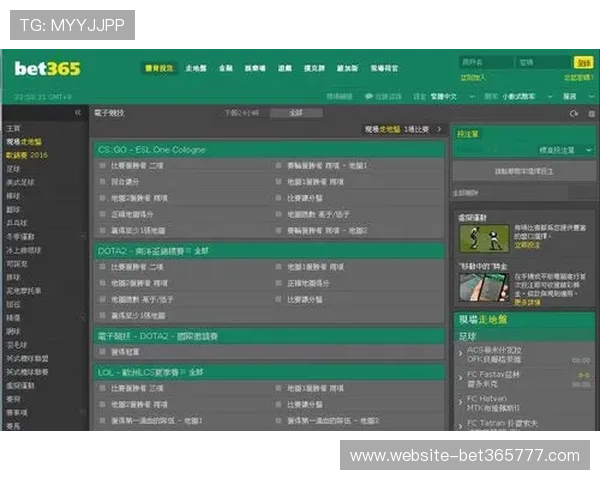This screenshot has height=480, width=600.
Task: Tick 回合讓分 under CS:GO section
Action: click(x=102, y=181)
